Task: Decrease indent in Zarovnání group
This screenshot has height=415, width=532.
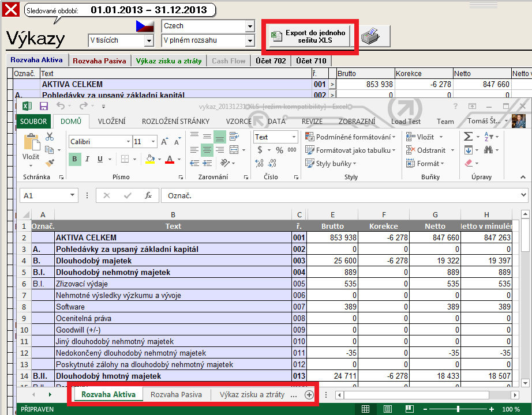Action: 194,163
